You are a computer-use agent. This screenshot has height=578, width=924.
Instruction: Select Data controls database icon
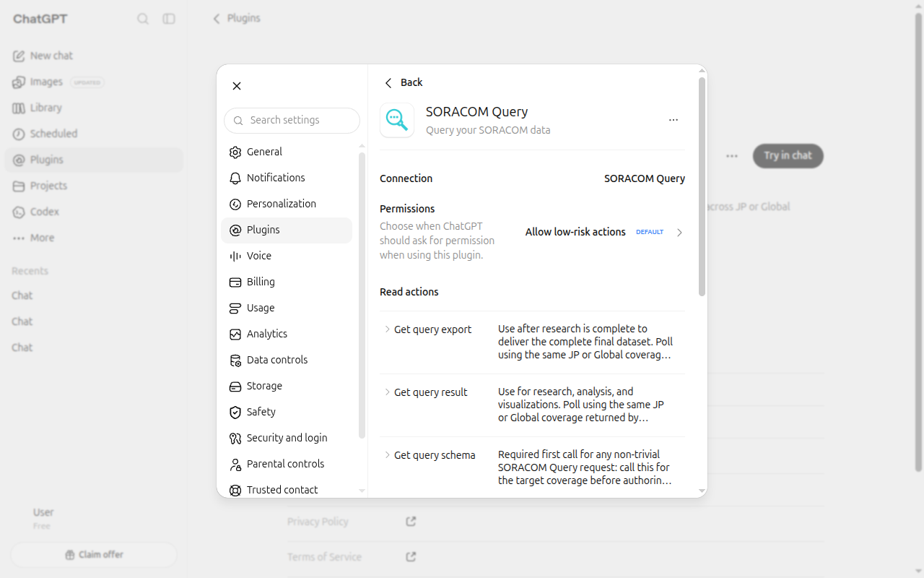point(235,360)
